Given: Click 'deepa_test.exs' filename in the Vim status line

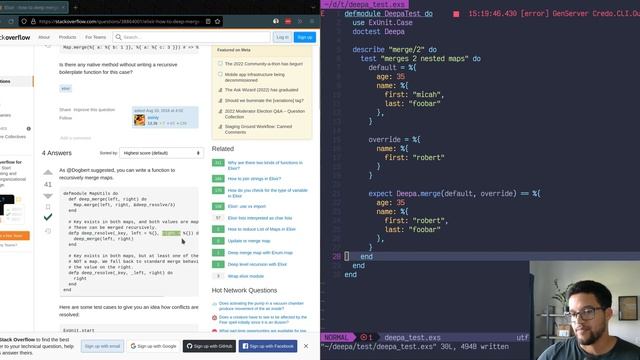Looking at the screenshot, I should point(412,338).
